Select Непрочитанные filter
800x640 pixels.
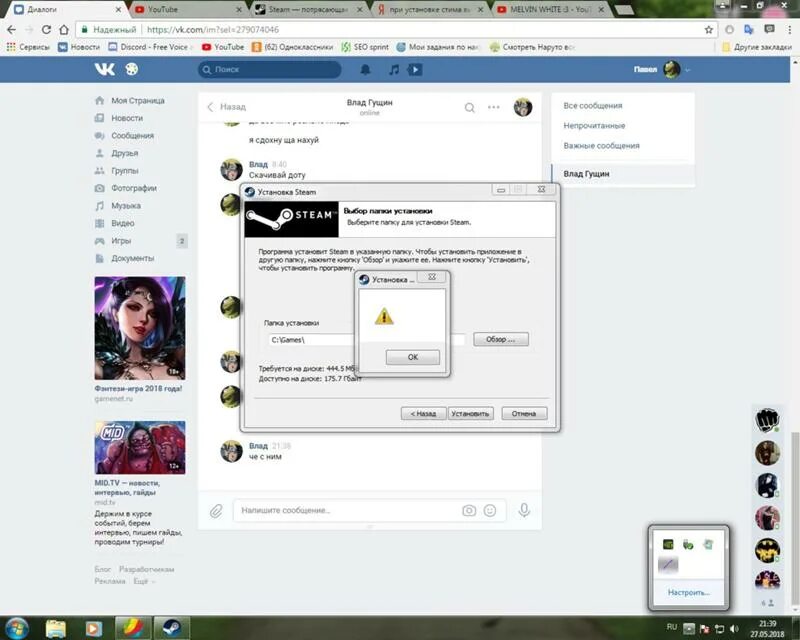(x=594, y=126)
